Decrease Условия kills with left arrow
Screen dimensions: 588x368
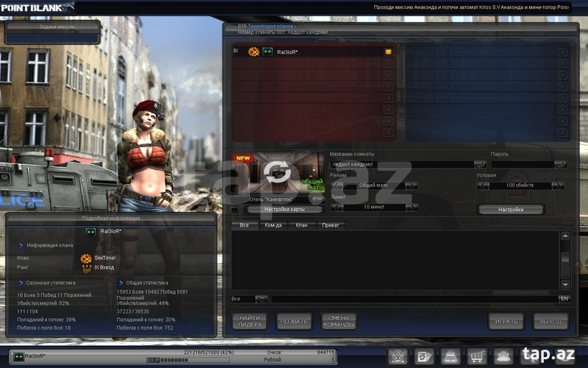483,185
